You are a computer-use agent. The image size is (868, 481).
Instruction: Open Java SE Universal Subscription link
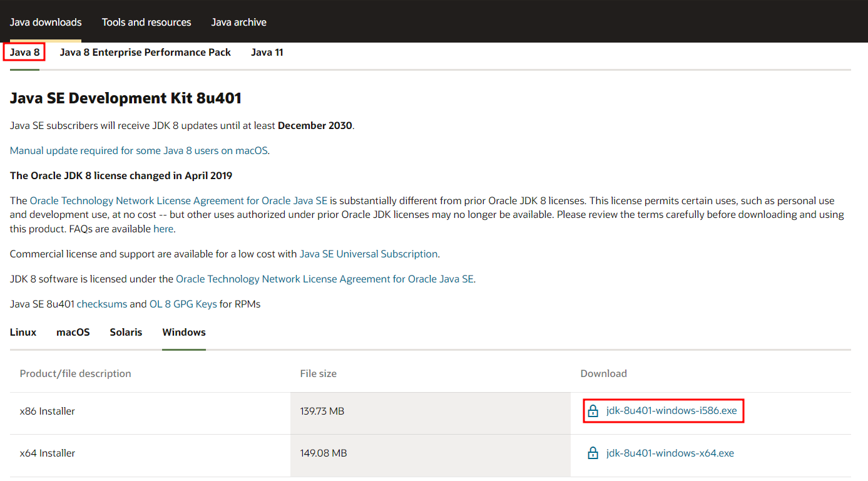pos(369,254)
